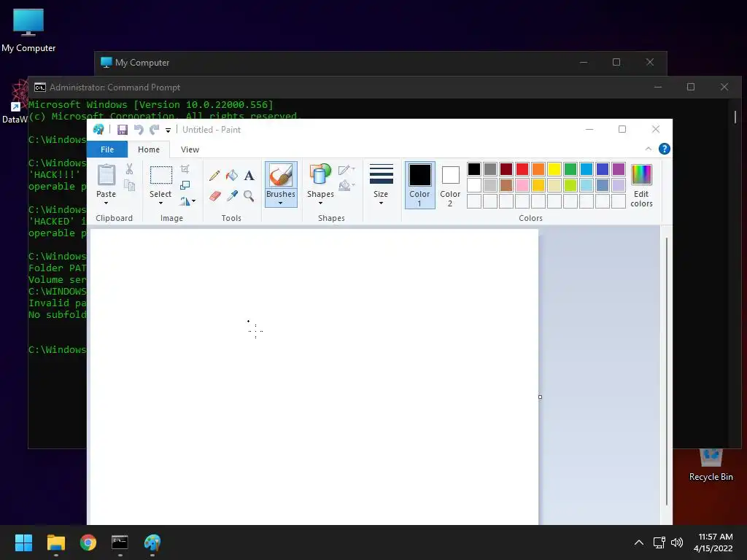Select the Recycle Bin desktop icon

coord(711,464)
